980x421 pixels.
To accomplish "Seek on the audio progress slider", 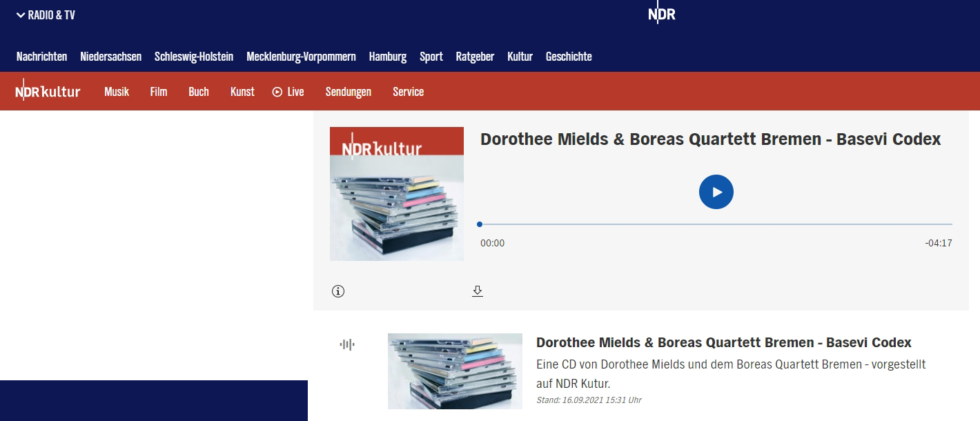I will click(716, 224).
